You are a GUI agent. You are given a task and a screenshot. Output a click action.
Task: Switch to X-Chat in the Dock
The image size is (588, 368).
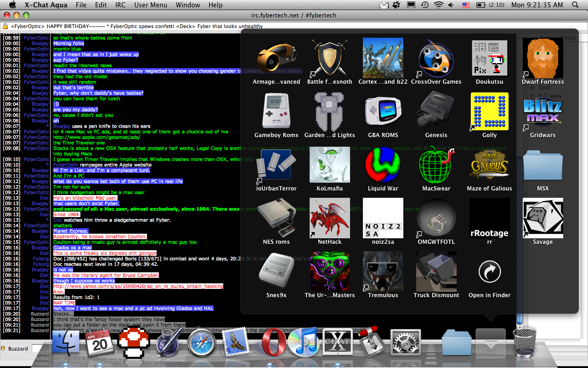click(x=338, y=343)
